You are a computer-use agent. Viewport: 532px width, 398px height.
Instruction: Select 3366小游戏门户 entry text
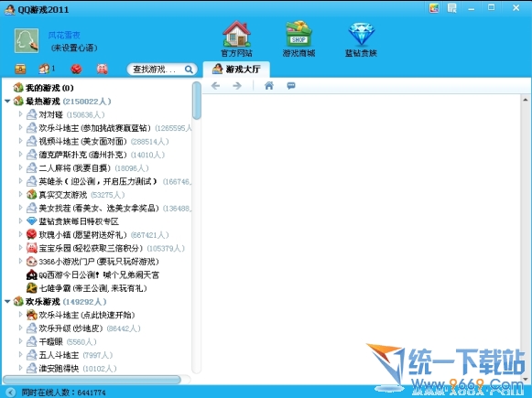pyautogui.click(x=99, y=262)
